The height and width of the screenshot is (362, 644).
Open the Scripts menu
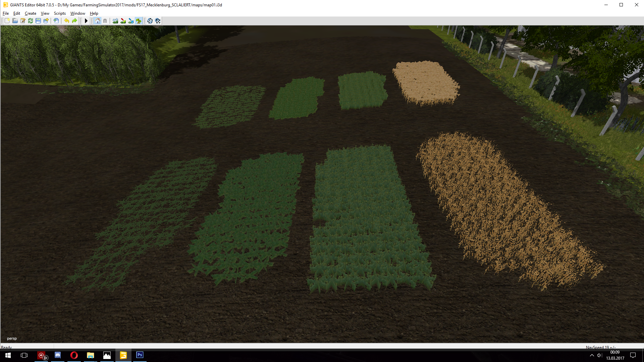click(x=60, y=13)
